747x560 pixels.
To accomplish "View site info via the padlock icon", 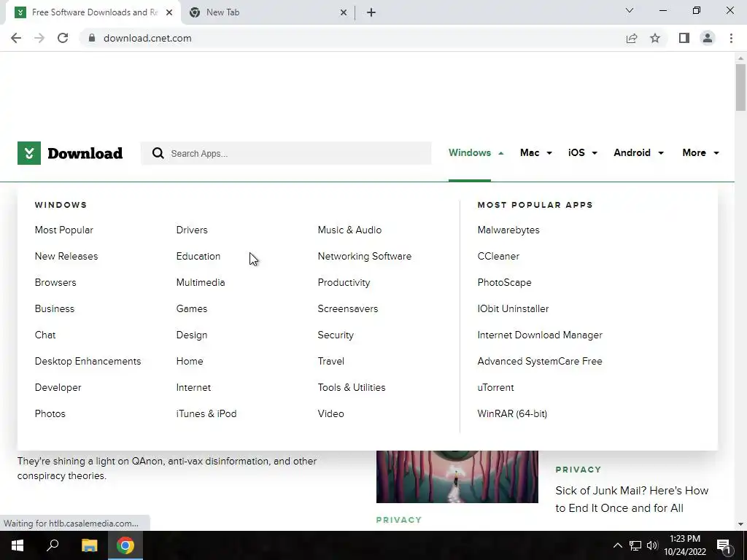I will click(x=92, y=38).
